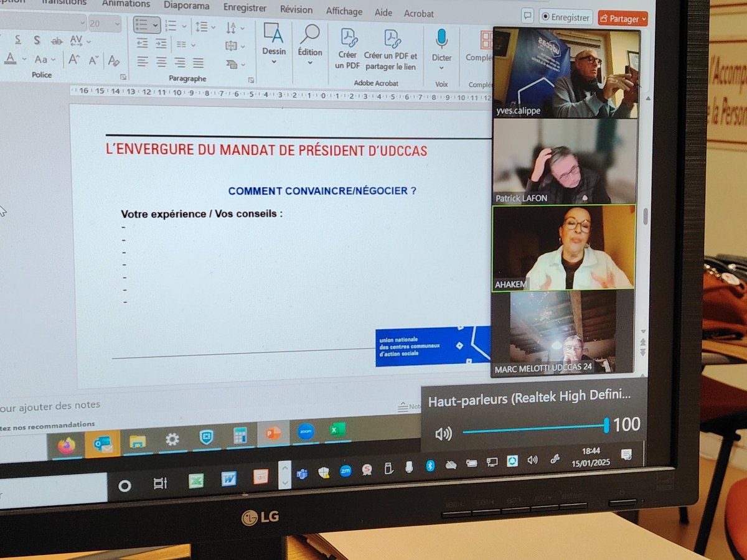Click the character spacing AV icon
The image size is (747, 560).
77,41
